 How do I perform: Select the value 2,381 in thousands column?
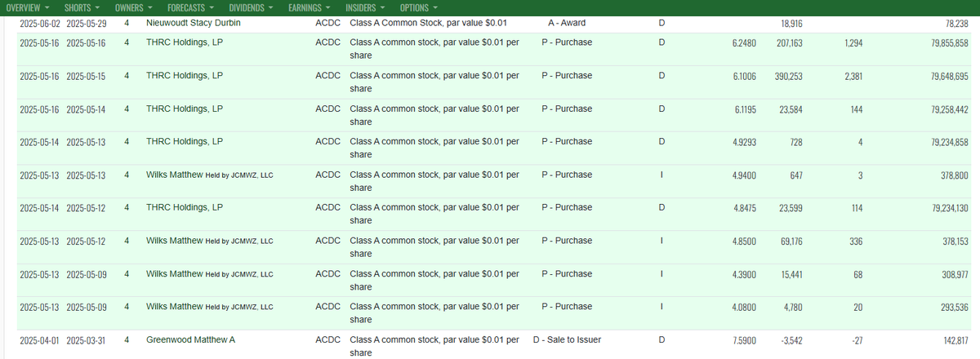point(853,75)
